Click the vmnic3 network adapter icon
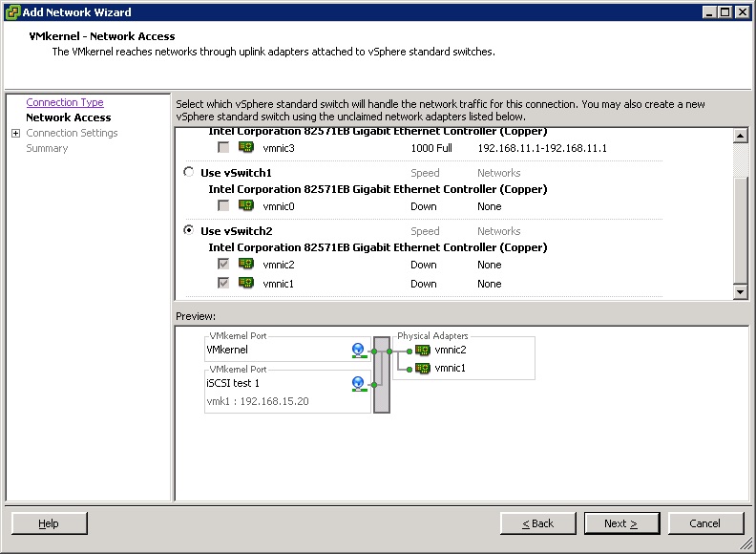Screen dimensions: 756x554 coord(245,148)
